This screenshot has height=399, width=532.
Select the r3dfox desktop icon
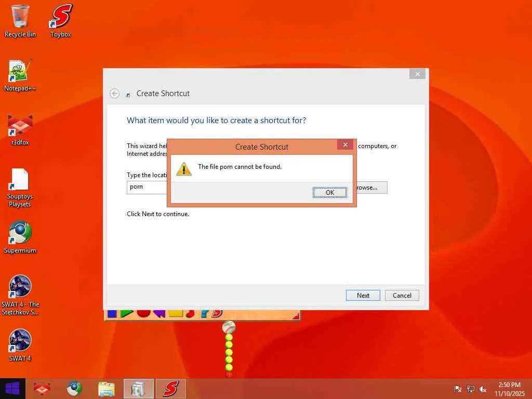(x=20, y=129)
